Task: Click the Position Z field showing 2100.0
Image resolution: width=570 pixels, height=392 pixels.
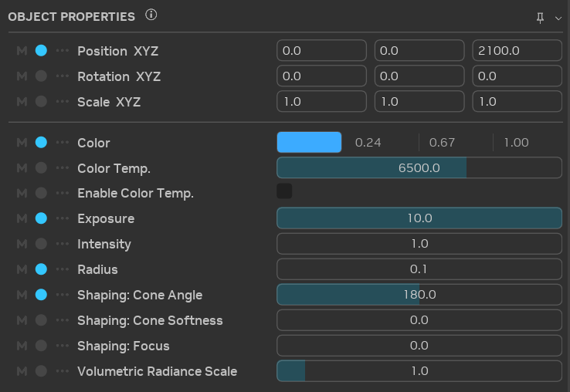Action: 517,51
